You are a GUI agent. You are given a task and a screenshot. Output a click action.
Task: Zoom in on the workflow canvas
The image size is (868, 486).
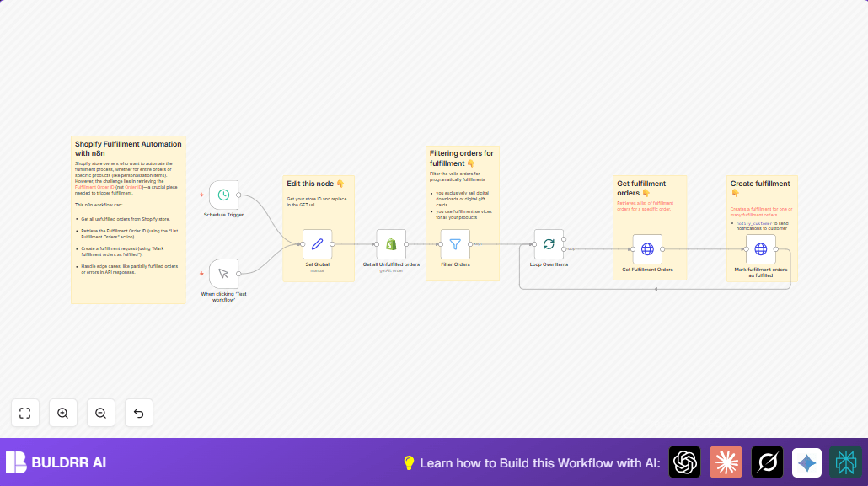click(x=63, y=413)
